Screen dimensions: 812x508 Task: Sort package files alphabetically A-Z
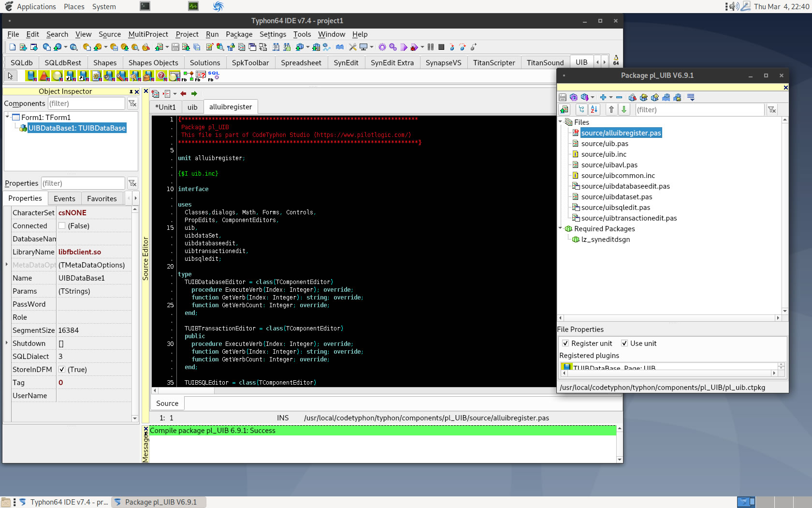tap(594, 110)
